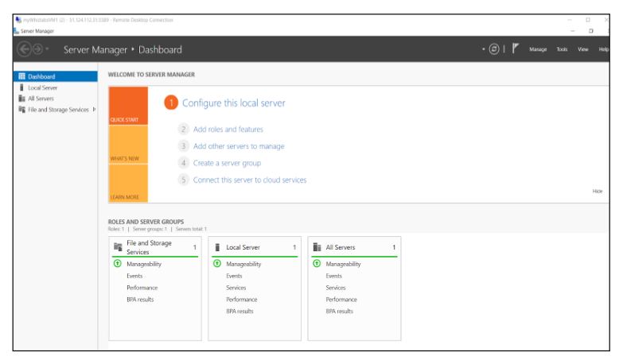The image size is (623, 364).
Task: Open Services in Local Server tile
Action: [236, 288]
